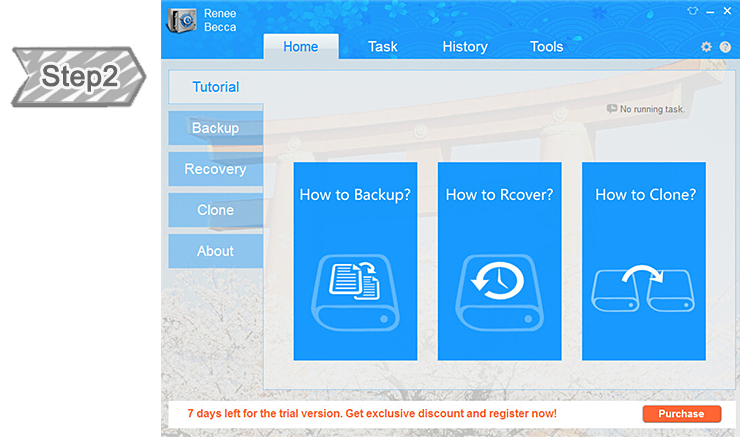Screen dimensions: 750x437
Task: Open the Backup sidebar section
Action: pyautogui.click(x=215, y=128)
